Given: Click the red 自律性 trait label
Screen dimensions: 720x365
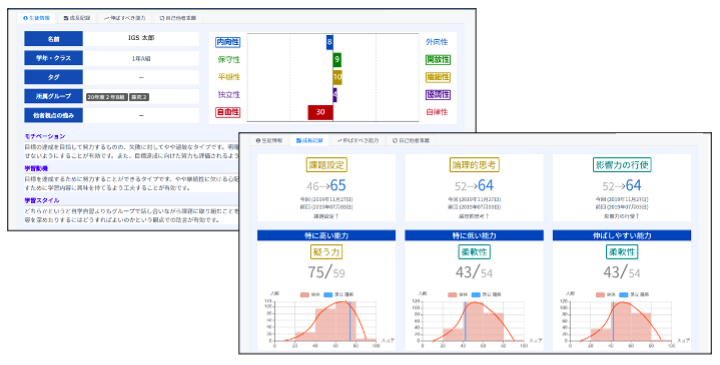Looking at the screenshot, I should pos(437,112).
